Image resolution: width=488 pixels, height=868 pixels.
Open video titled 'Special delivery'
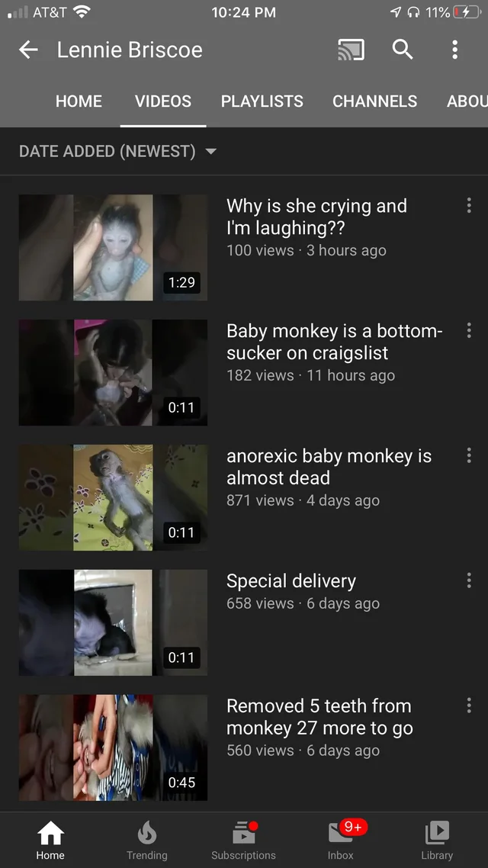(291, 581)
